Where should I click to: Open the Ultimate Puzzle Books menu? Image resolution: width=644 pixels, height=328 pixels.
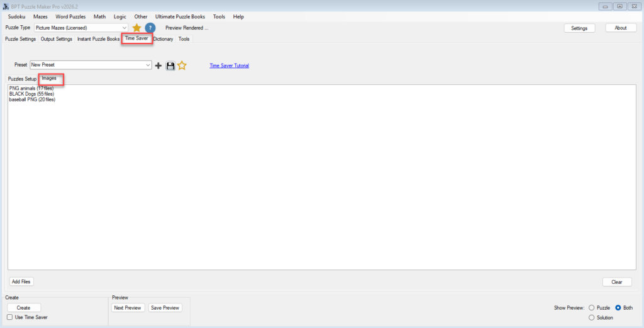click(x=181, y=16)
